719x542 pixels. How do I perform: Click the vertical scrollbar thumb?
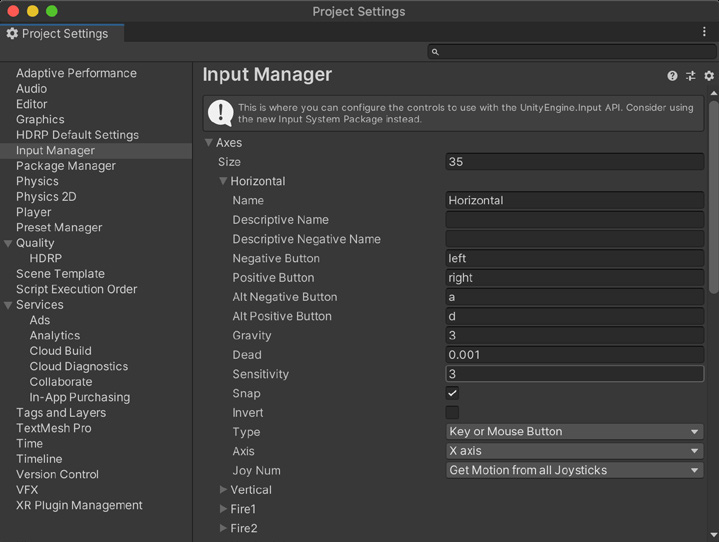click(713, 197)
